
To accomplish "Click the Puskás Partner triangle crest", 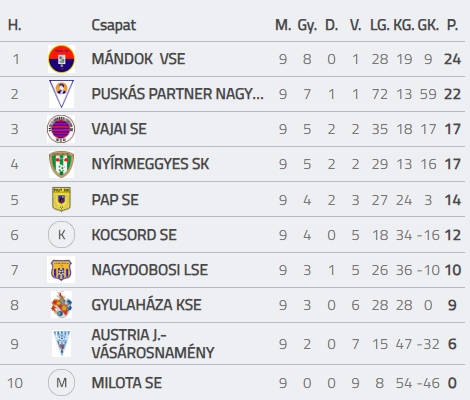I will tap(61, 94).
